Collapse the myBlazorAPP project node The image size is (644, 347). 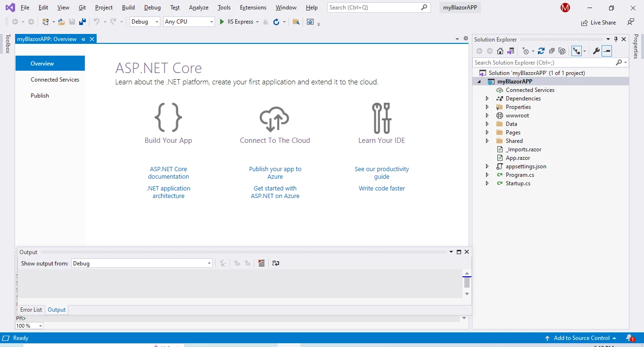click(479, 82)
